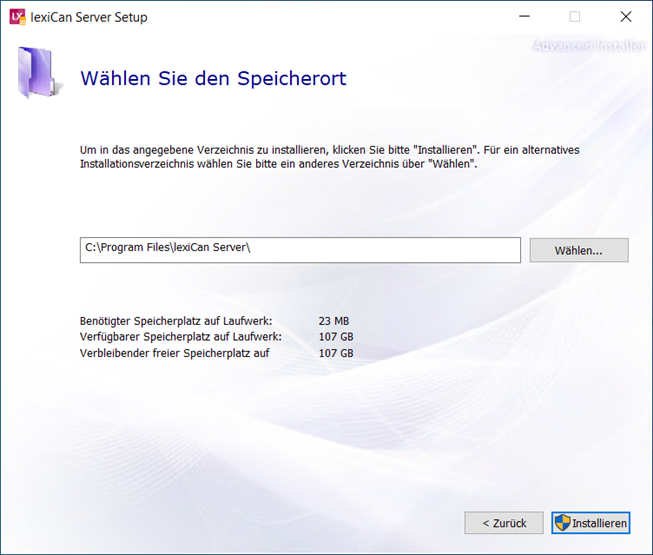Select the "Verbleibender freier Speicherplatz auf" label
The height and width of the screenshot is (555, 653).
coord(175,353)
